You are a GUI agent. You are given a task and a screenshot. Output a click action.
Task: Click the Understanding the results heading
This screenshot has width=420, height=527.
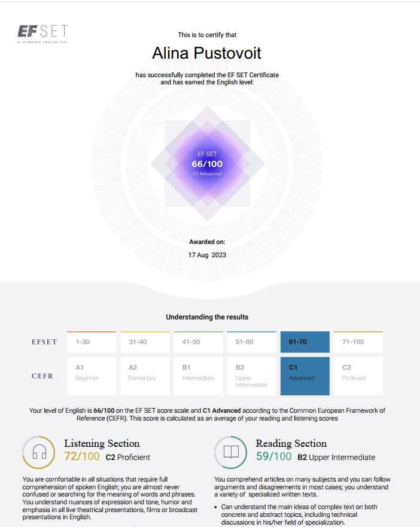207,317
